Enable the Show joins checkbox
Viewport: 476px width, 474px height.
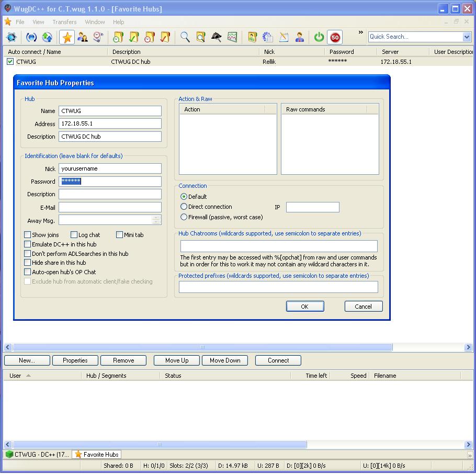[x=27, y=235]
